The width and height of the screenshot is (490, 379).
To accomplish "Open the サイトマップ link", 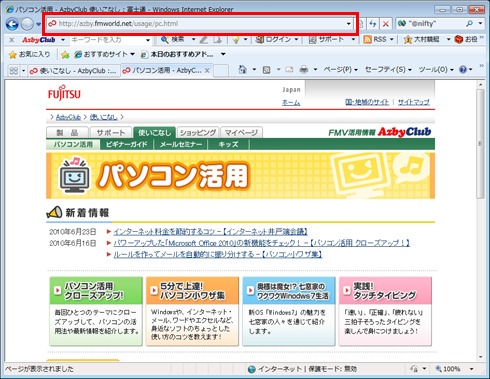I will click(x=414, y=102).
